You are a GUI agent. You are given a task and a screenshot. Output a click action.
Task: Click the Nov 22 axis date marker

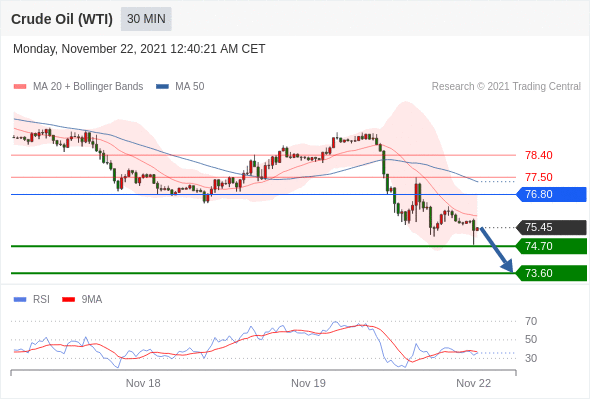point(474,383)
